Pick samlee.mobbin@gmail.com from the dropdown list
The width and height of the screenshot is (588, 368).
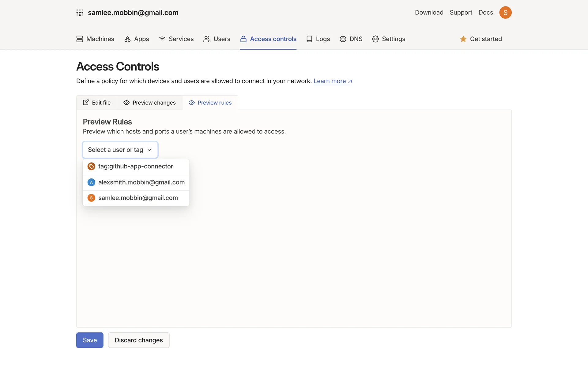[138, 198]
